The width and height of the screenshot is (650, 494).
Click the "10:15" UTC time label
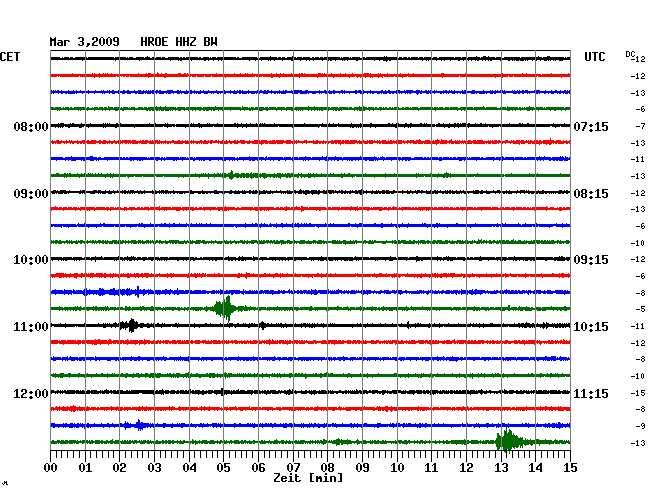click(591, 327)
